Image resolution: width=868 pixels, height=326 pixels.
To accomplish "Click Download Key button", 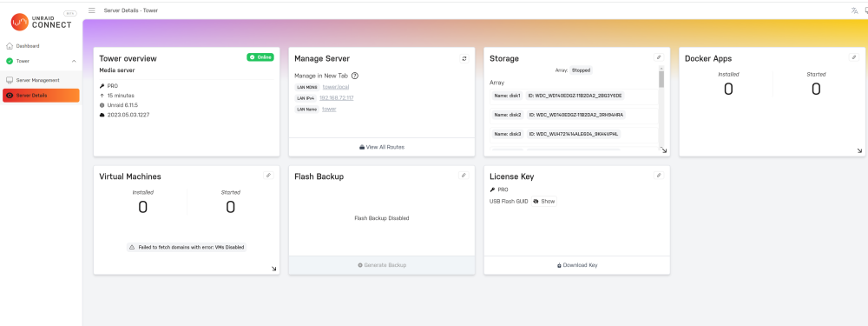I will click(x=577, y=265).
